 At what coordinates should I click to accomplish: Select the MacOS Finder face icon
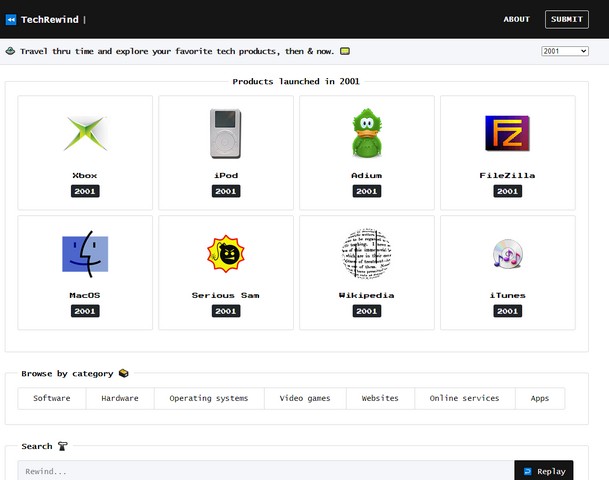[85, 254]
